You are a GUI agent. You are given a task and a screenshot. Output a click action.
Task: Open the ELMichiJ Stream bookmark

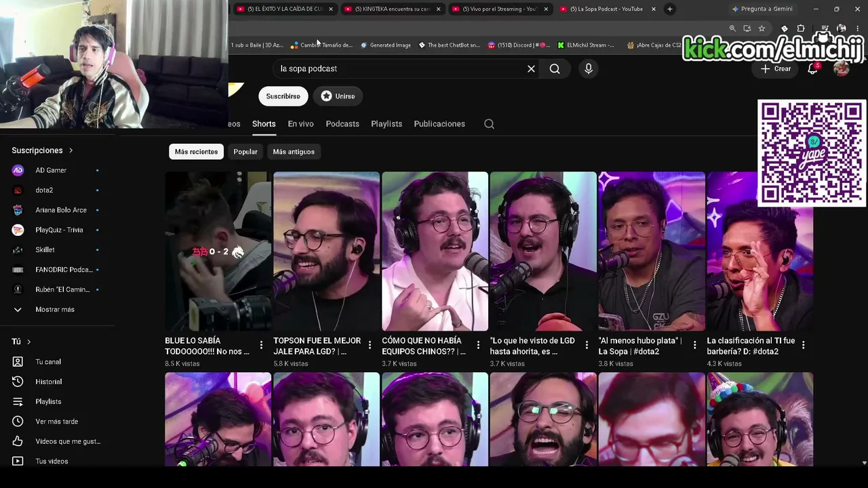click(586, 45)
